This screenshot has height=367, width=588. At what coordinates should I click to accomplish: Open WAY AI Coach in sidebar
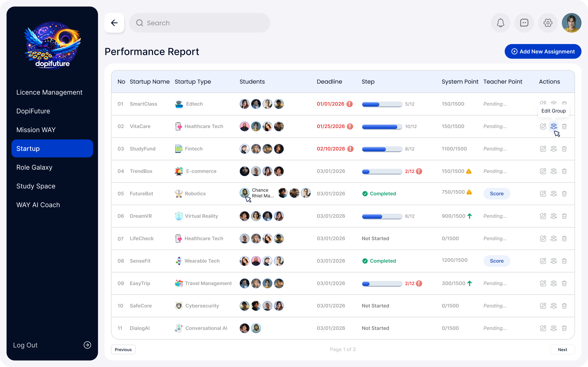[38, 205]
